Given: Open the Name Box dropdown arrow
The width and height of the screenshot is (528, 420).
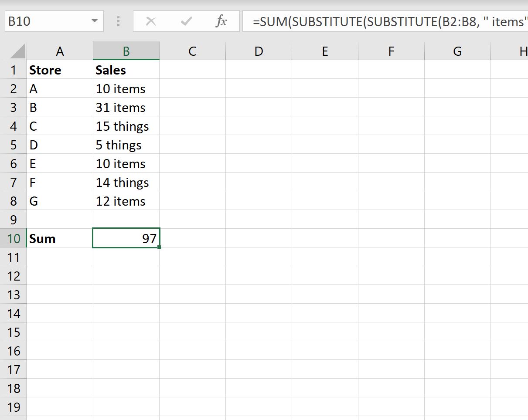Looking at the screenshot, I should (x=94, y=21).
